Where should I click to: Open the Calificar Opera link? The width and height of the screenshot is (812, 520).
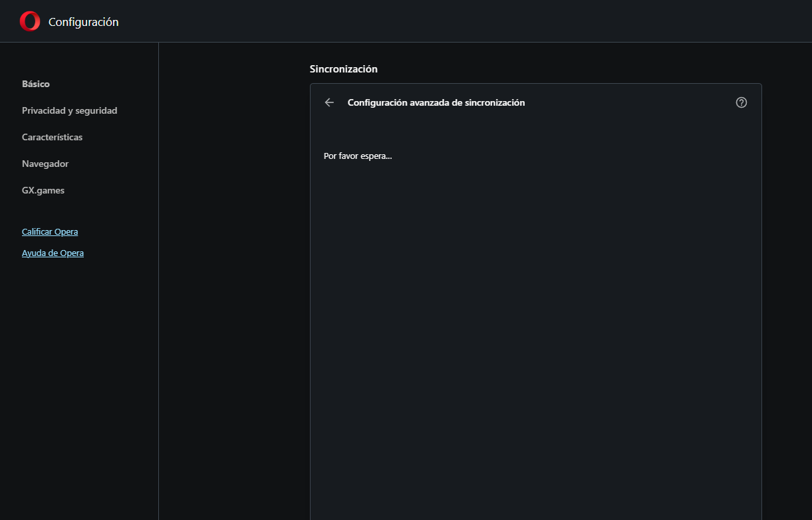[x=50, y=232]
